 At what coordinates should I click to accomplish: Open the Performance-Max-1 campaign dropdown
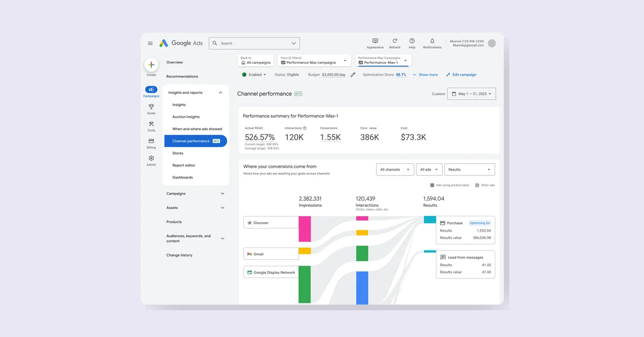[x=383, y=61]
